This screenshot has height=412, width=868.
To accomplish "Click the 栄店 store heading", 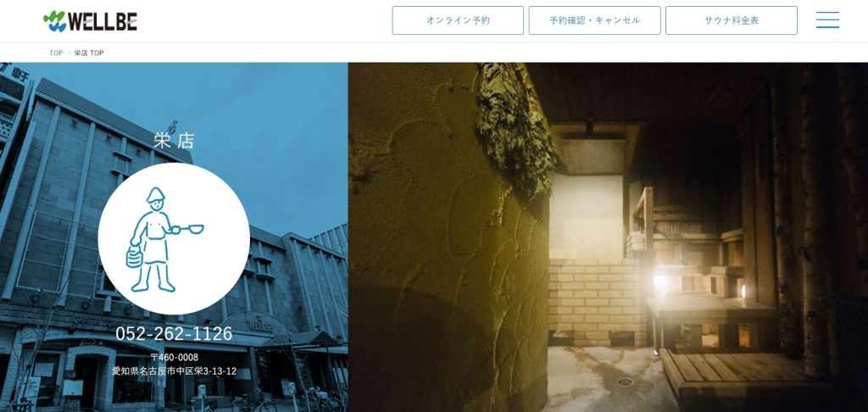I will pyautogui.click(x=174, y=142).
